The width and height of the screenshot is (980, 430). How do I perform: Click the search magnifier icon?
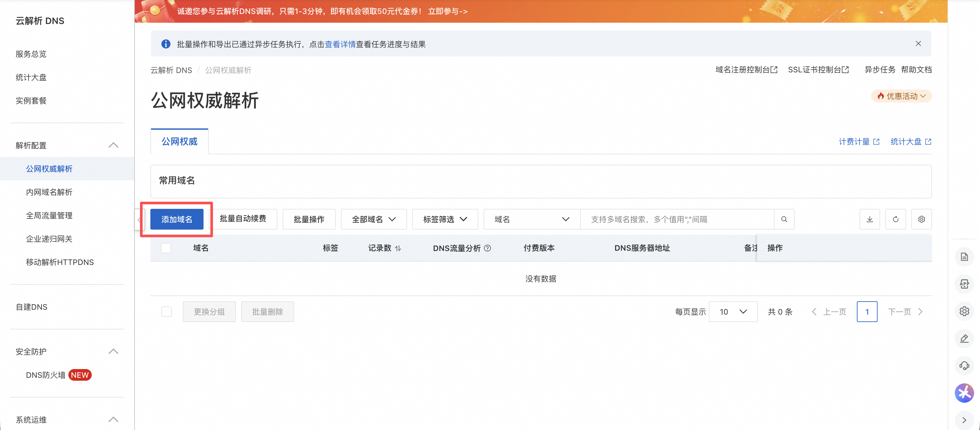784,219
